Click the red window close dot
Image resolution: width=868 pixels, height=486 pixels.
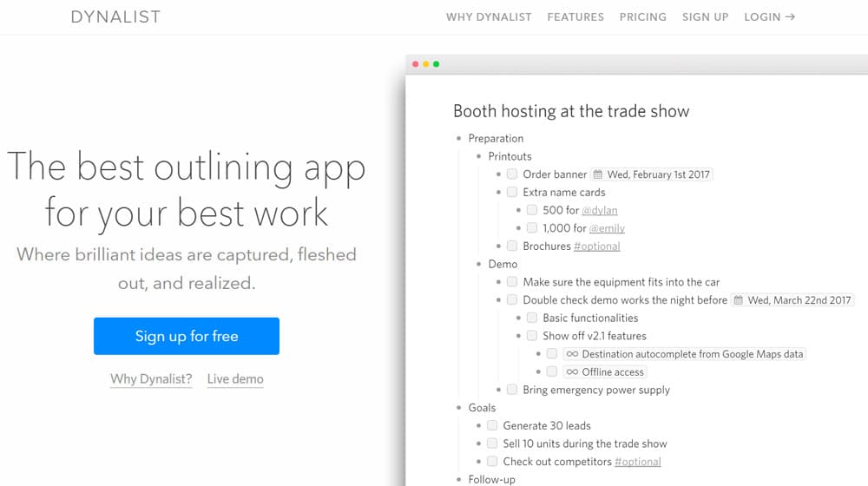415,64
